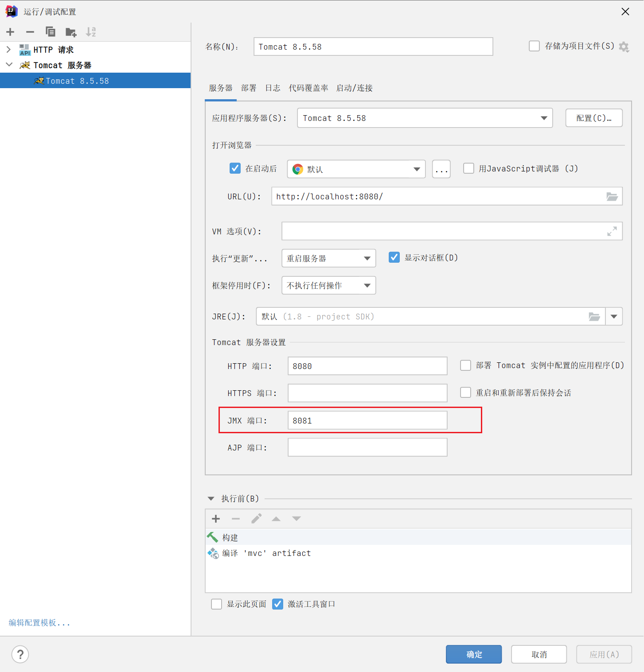Click the empty AJP 端口 field
This screenshot has height=672, width=644.
[x=367, y=447]
